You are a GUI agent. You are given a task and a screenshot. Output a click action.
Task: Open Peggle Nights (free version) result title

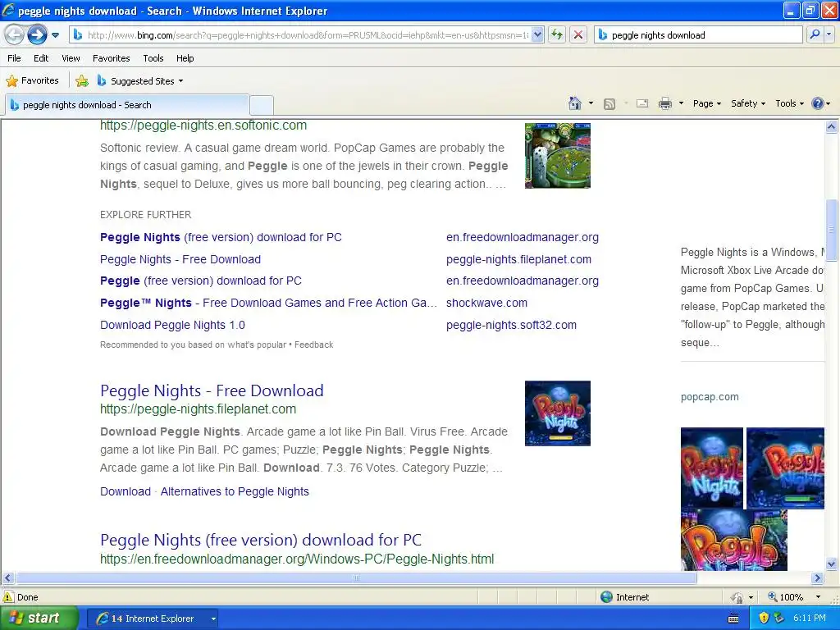point(261,540)
